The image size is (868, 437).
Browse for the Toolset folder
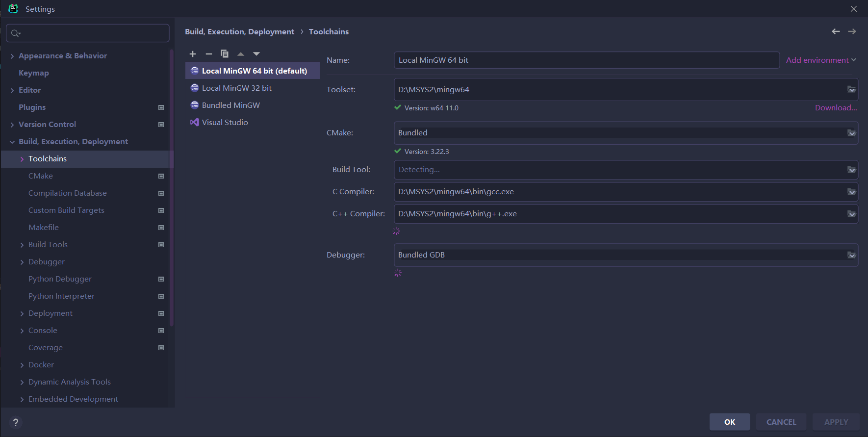(x=852, y=90)
